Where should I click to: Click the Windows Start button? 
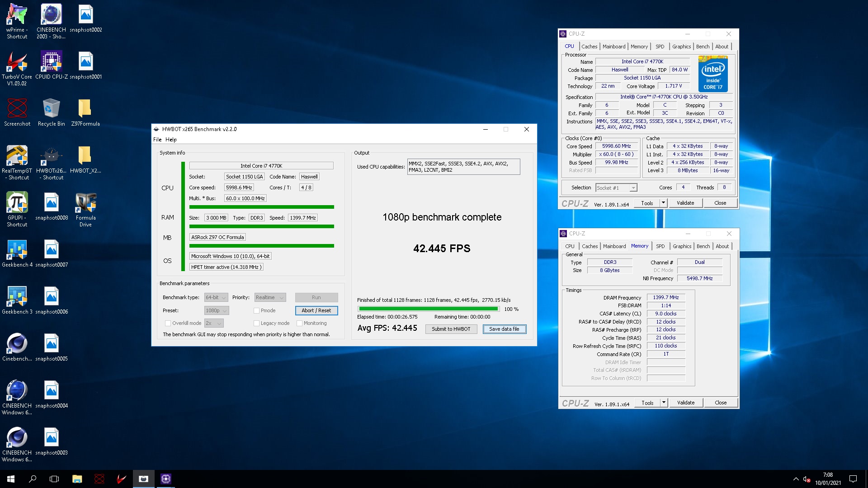(11, 479)
